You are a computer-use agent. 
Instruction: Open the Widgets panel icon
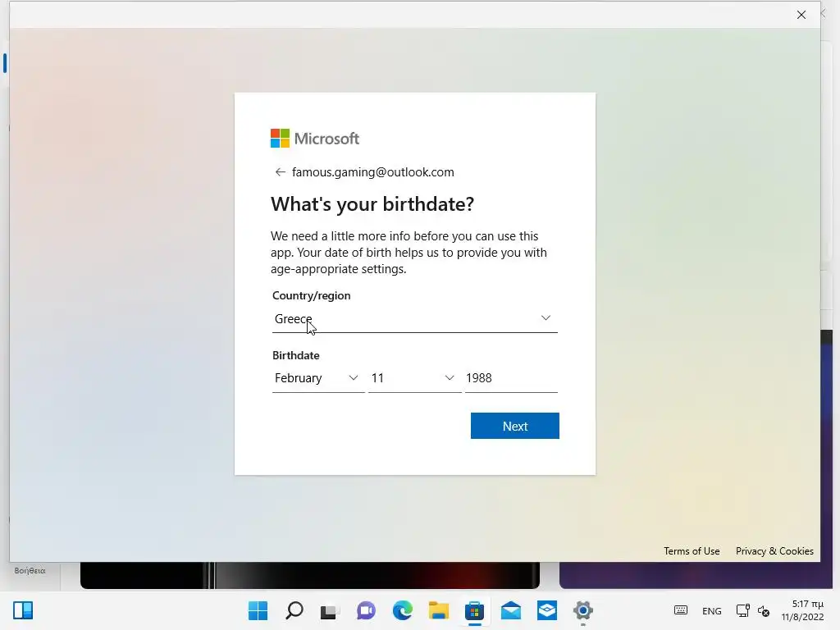pos(23,610)
